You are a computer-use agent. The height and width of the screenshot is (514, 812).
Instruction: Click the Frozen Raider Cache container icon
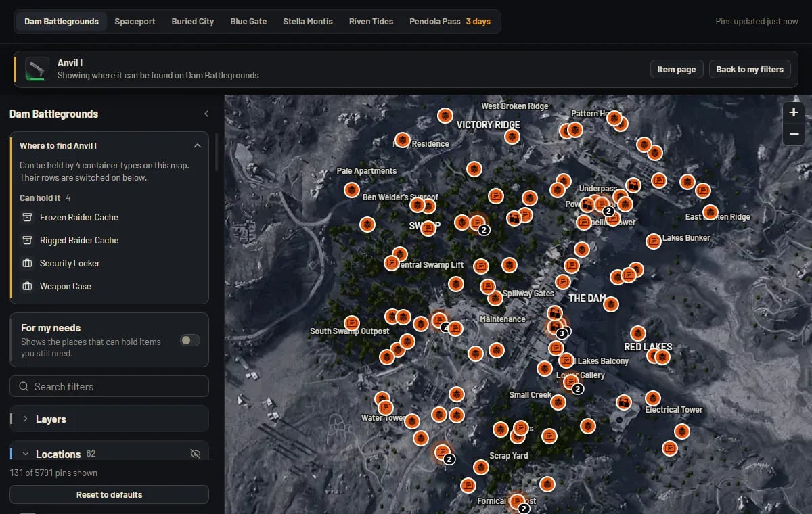[x=27, y=217]
